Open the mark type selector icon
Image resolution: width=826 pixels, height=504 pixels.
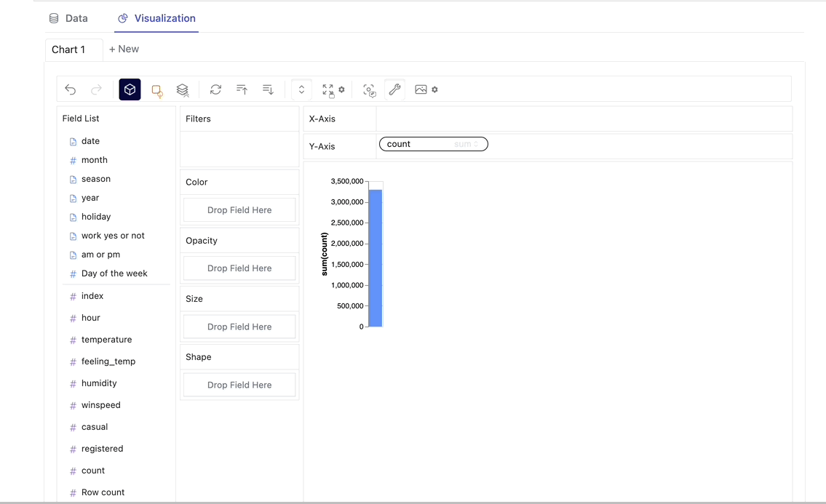click(156, 90)
